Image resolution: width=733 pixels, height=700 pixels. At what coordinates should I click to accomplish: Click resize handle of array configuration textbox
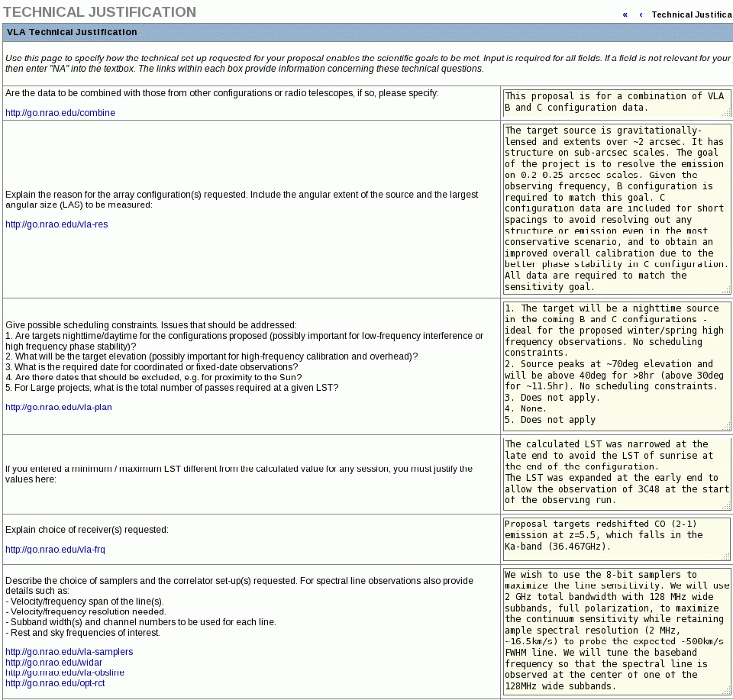(x=726, y=290)
